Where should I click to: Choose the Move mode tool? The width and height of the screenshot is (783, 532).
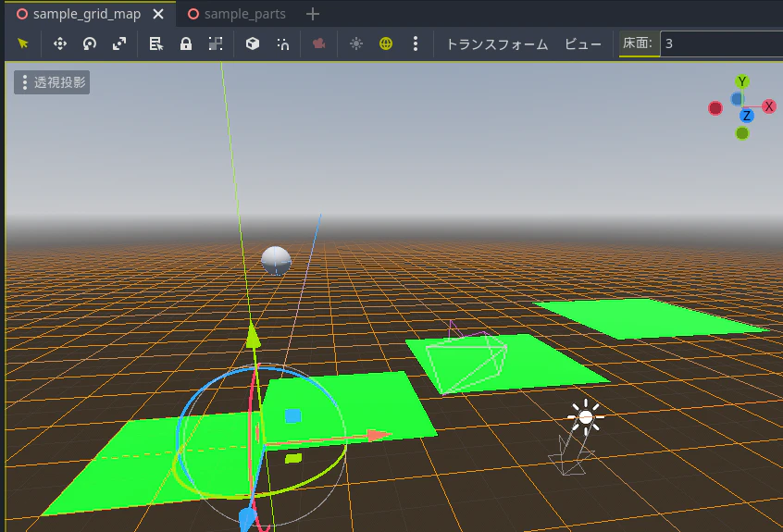(60, 43)
